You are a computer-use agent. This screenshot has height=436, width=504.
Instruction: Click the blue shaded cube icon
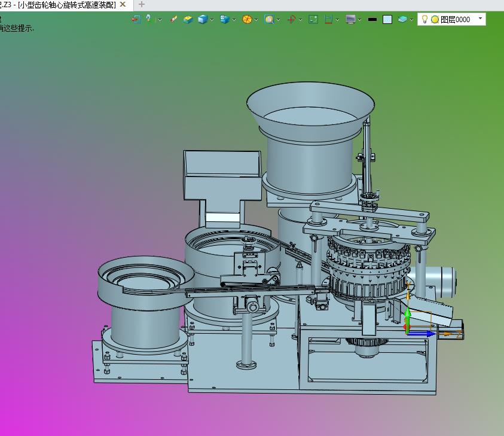(203, 20)
